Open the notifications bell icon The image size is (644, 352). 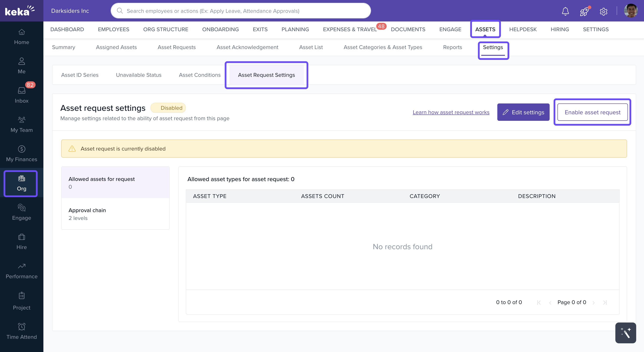tap(565, 11)
